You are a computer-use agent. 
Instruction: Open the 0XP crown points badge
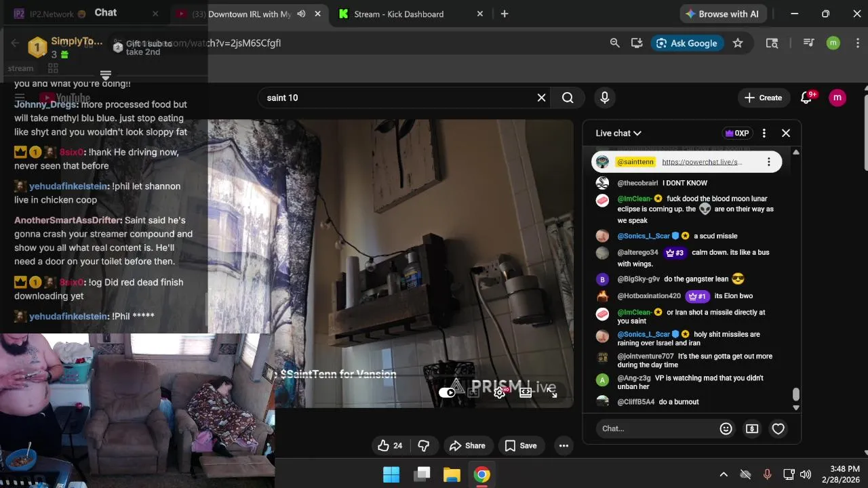(736, 133)
